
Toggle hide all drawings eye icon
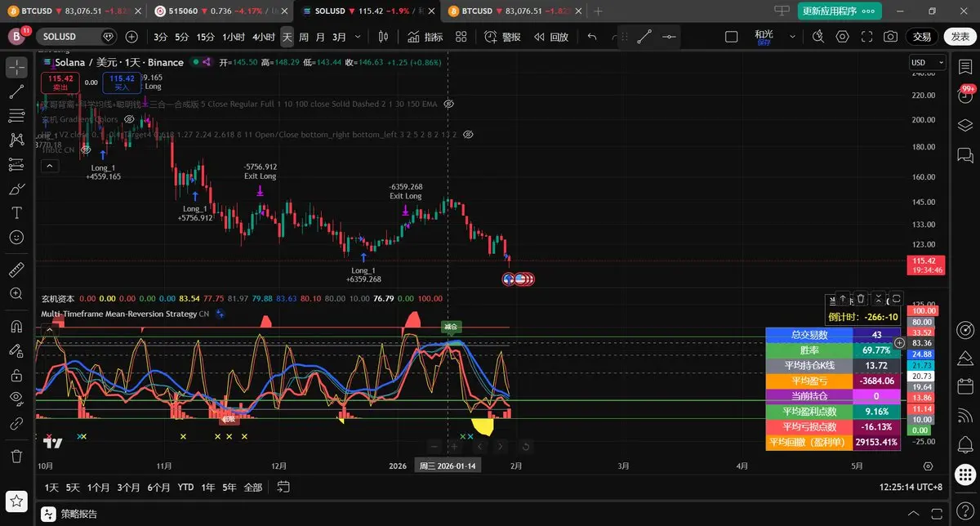(x=16, y=399)
